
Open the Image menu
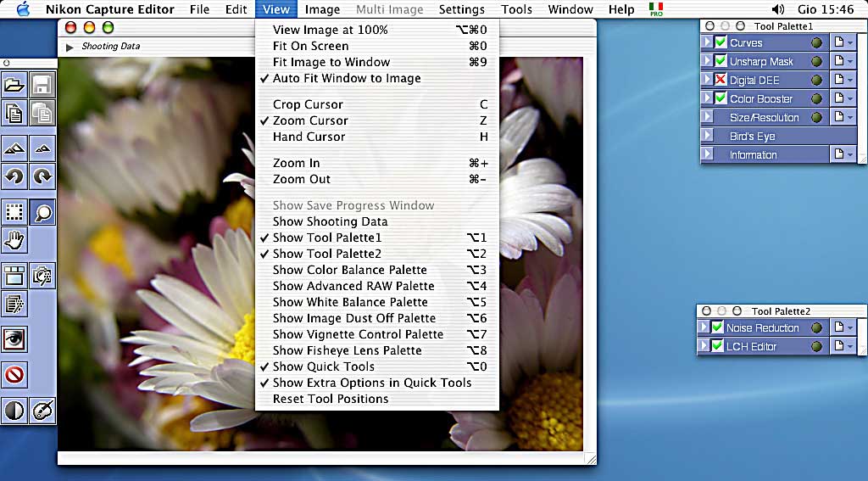(x=323, y=9)
